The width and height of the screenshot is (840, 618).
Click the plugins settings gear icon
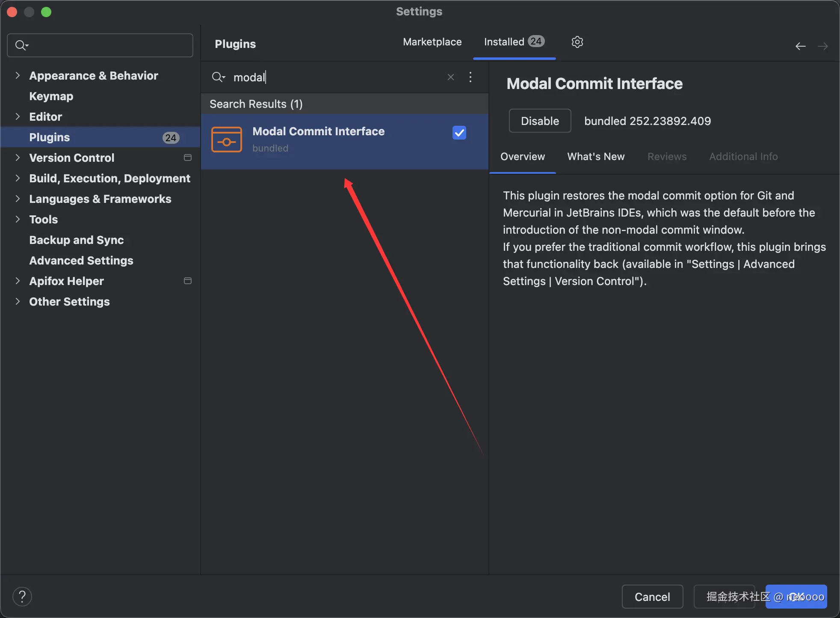(577, 42)
